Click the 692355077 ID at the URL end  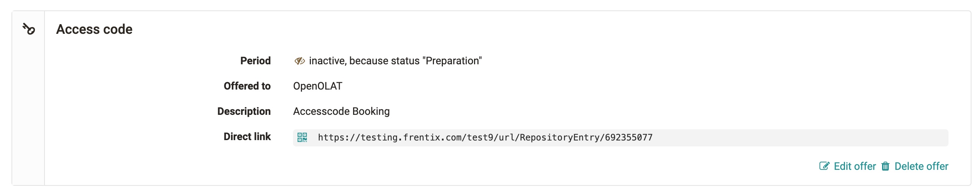(x=628, y=138)
